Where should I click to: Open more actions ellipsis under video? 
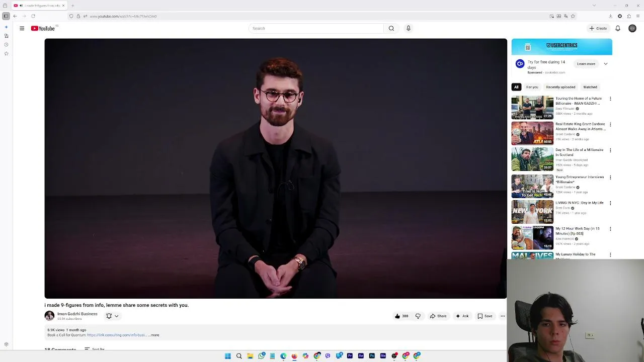(x=502, y=316)
